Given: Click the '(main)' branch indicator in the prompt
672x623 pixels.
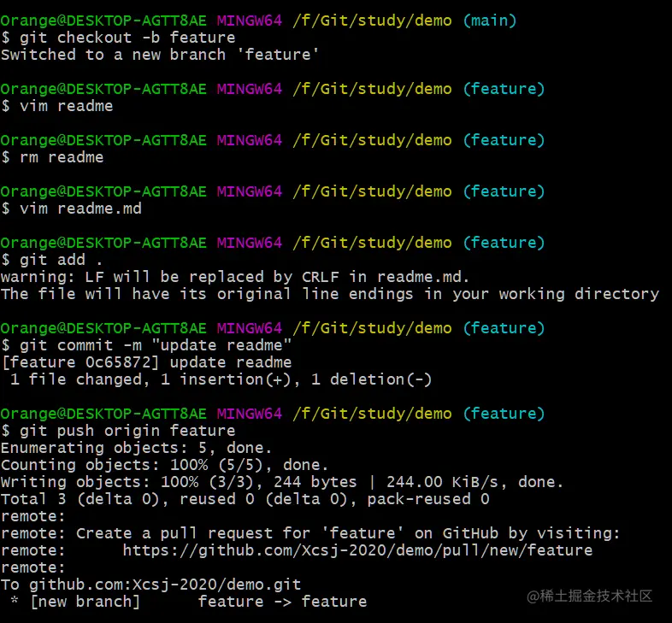Looking at the screenshot, I should [x=489, y=21].
